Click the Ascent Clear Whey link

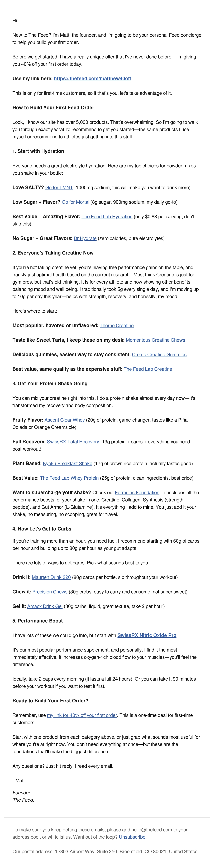click(64, 420)
